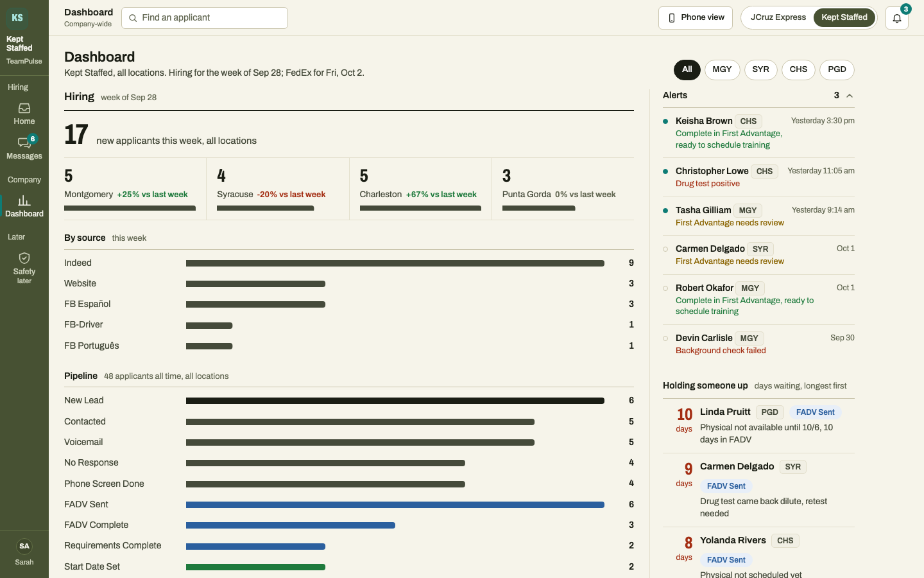Open Sarah's SA profile avatar
The width and height of the screenshot is (924, 578).
coord(24,547)
